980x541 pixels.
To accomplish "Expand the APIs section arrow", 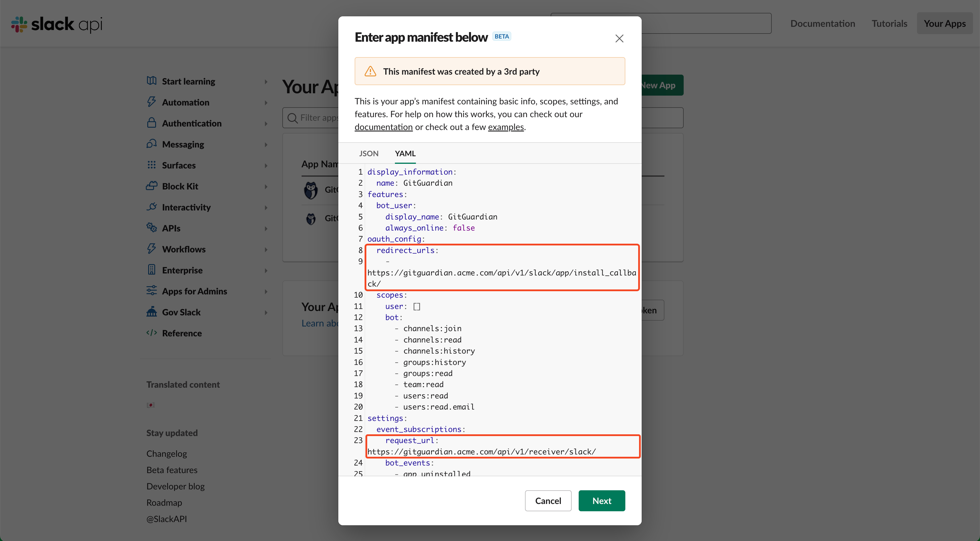I will pos(266,228).
